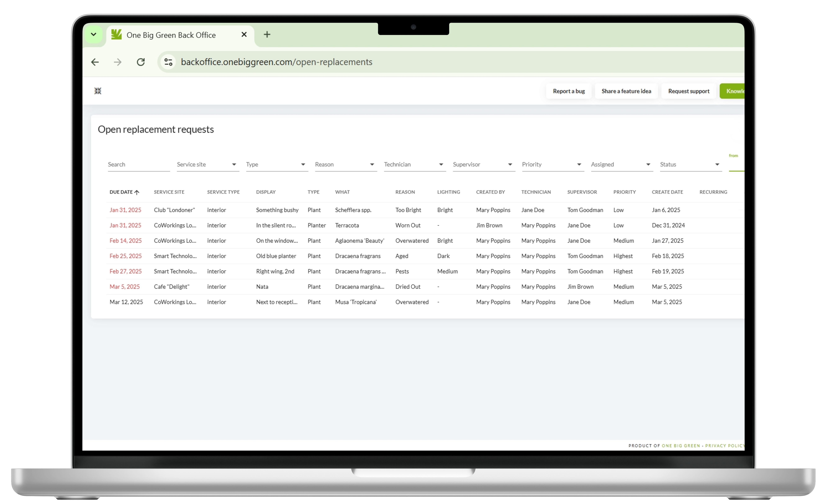Click the Terracota planter entry
The height and width of the screenshot is (504, 825).
pyautogui.click(x=347, y=226)
